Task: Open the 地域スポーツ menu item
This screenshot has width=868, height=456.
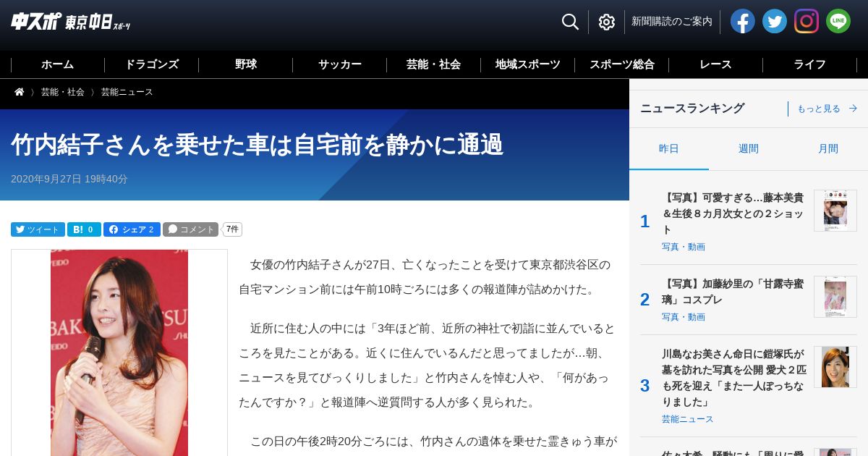Action: 528,64
